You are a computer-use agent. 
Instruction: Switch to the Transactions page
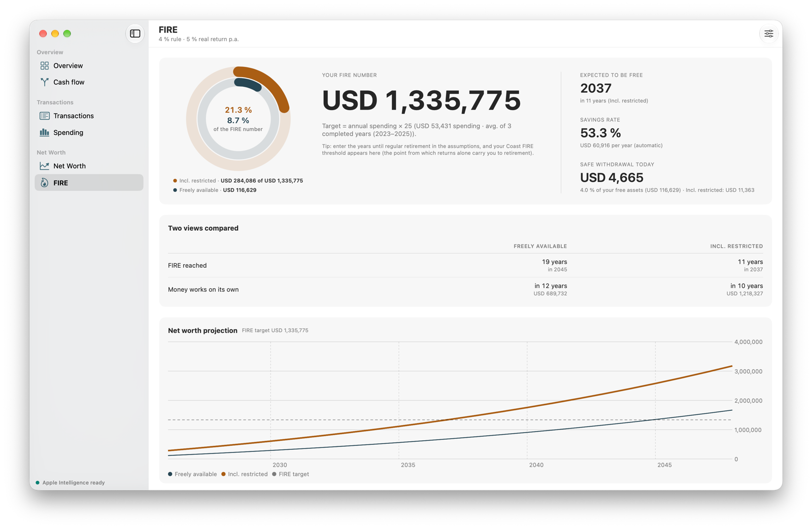[89, 116]
